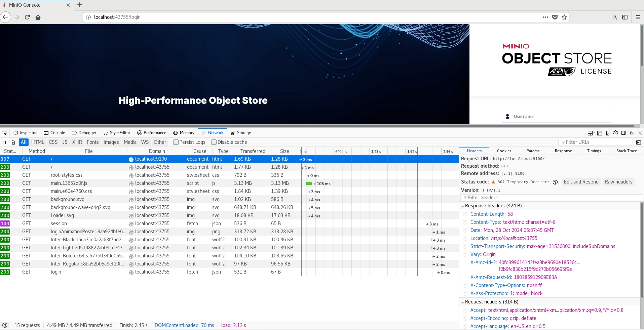Click Raw headers button
Screen dimensions: 644x330
618,182
